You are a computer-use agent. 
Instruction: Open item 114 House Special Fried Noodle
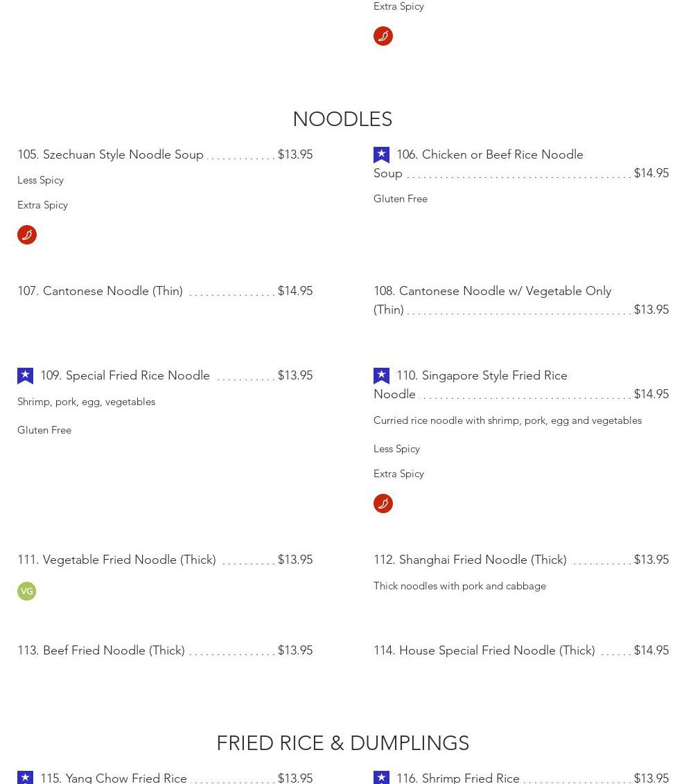point(496,650)
